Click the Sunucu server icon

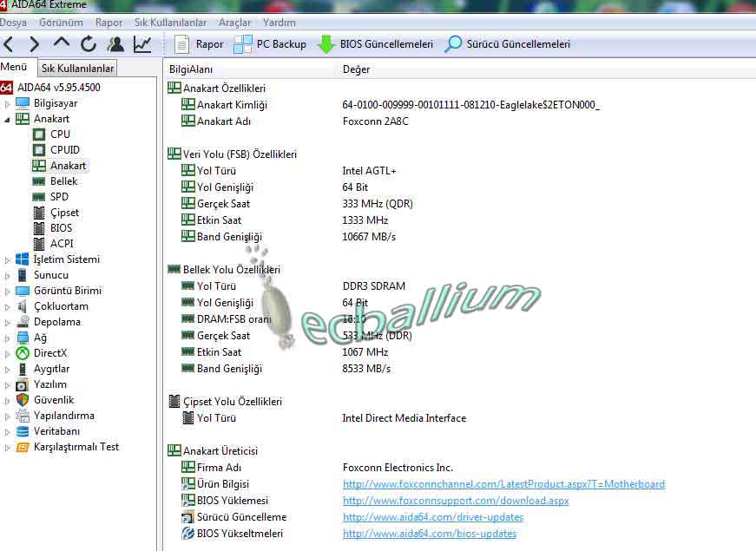tap(23, 275)
